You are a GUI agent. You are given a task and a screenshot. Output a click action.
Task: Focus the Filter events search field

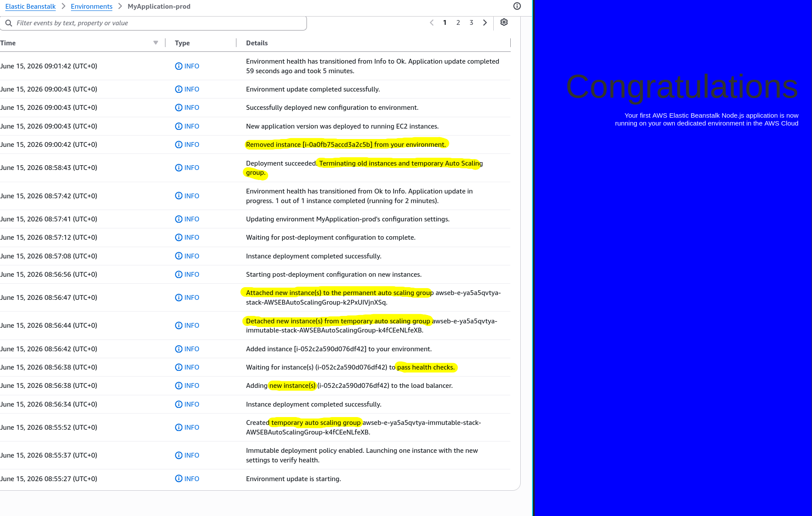tap(153, 23)
